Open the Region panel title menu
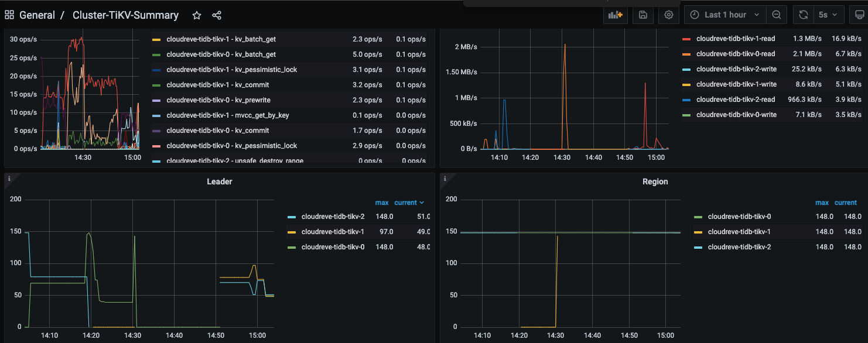This screenshot has width=868, height=343. pyautogui.click(x=655, y=181)
